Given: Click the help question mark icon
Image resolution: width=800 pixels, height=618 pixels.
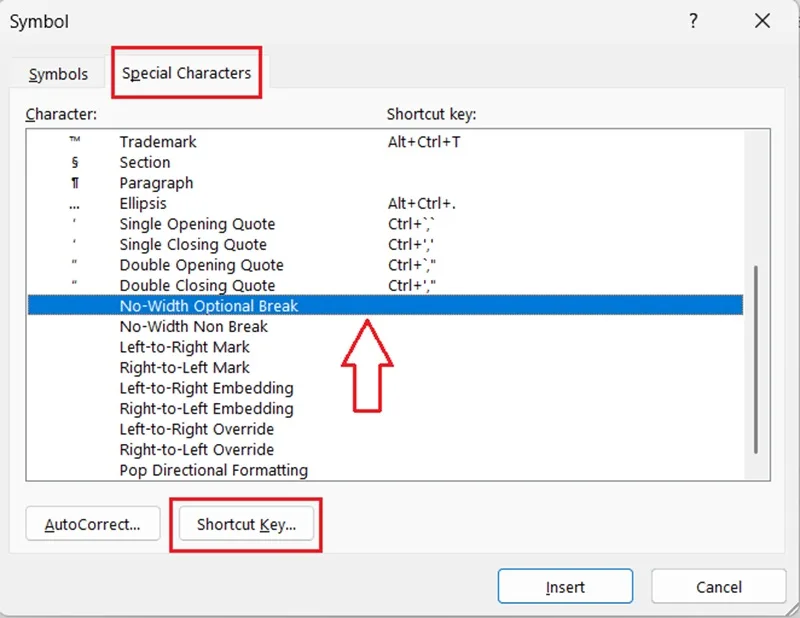Looking at the screenshot, I should [693, 21].
